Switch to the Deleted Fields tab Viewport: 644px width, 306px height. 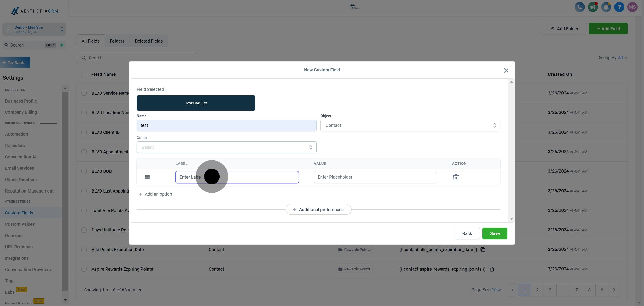pos(148,41)
